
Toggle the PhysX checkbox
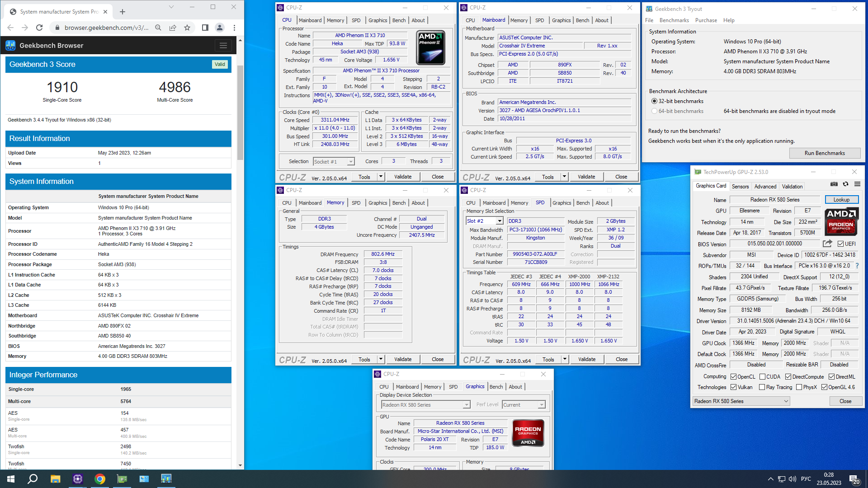tap(799, 387)
